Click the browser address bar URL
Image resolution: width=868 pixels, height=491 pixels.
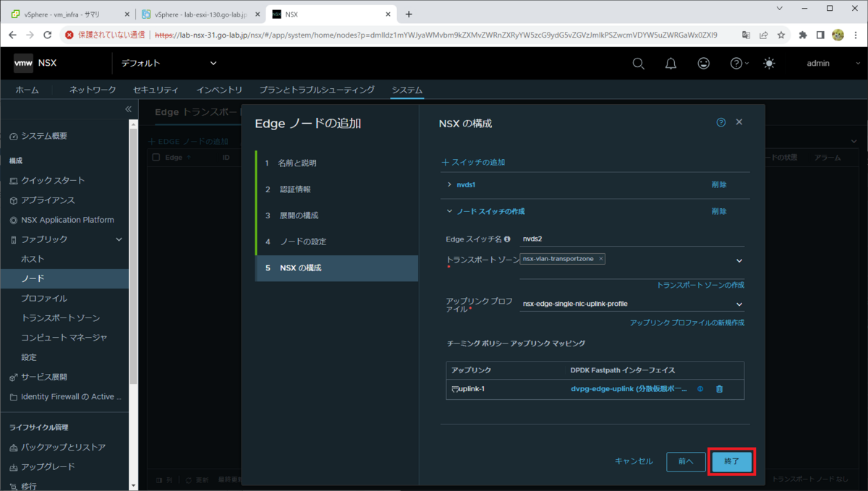[436, 35]
